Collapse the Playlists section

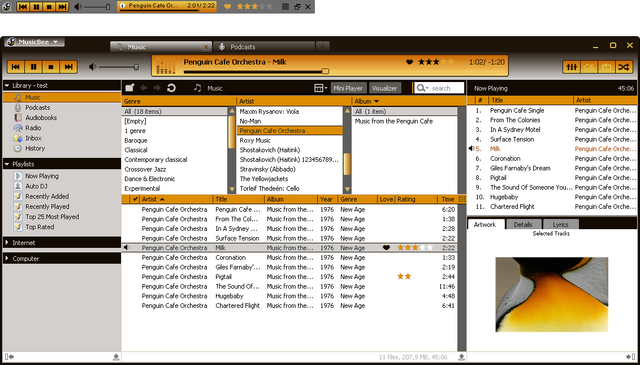7,164
